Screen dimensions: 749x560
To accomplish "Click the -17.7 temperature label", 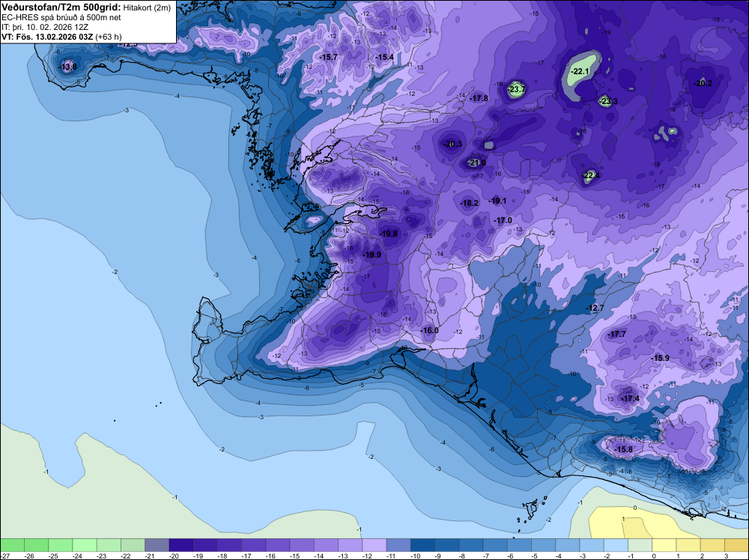I will (616, 334).
